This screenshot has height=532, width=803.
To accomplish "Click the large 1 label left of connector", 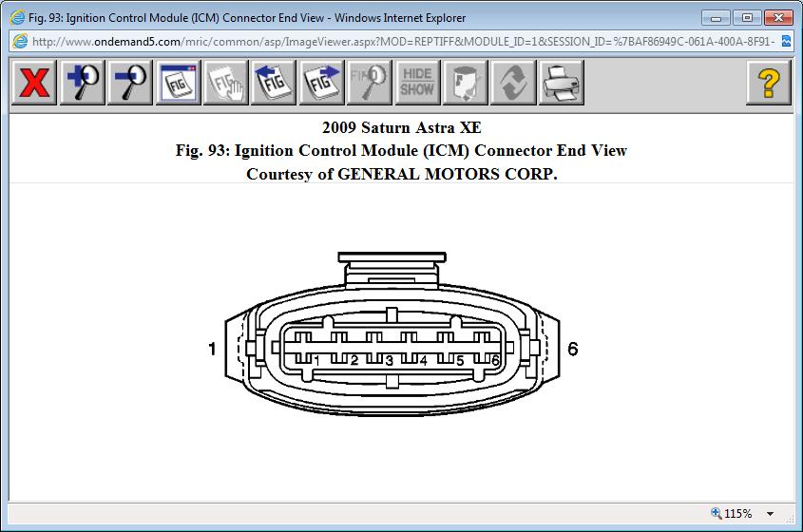I will pyautogui.click(x=212, y=349).
